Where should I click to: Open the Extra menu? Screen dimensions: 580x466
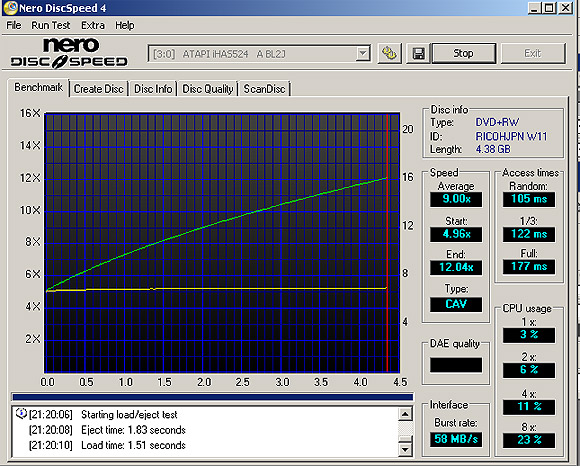tap(93, 25)
